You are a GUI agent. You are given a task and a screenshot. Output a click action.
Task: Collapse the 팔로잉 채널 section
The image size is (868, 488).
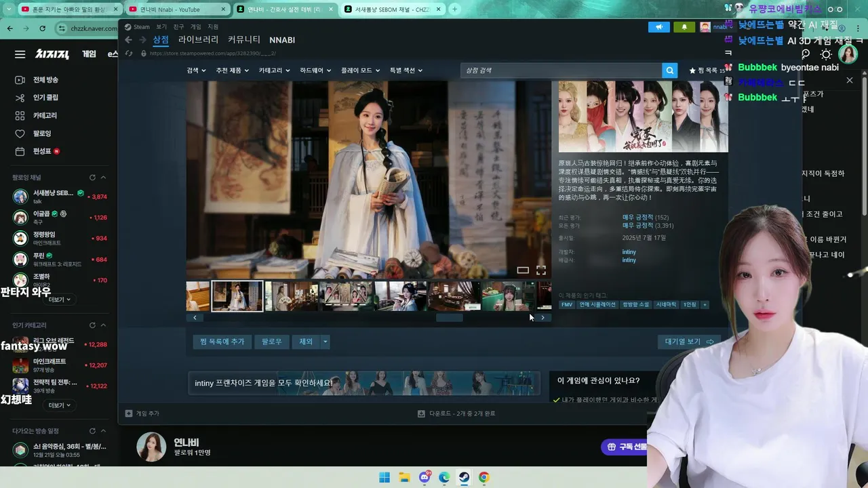104,178
